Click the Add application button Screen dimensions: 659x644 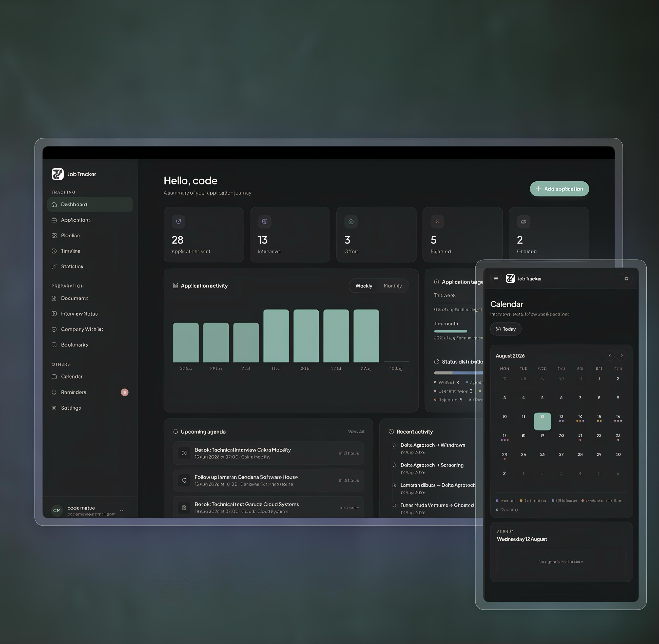coord(559,189)
